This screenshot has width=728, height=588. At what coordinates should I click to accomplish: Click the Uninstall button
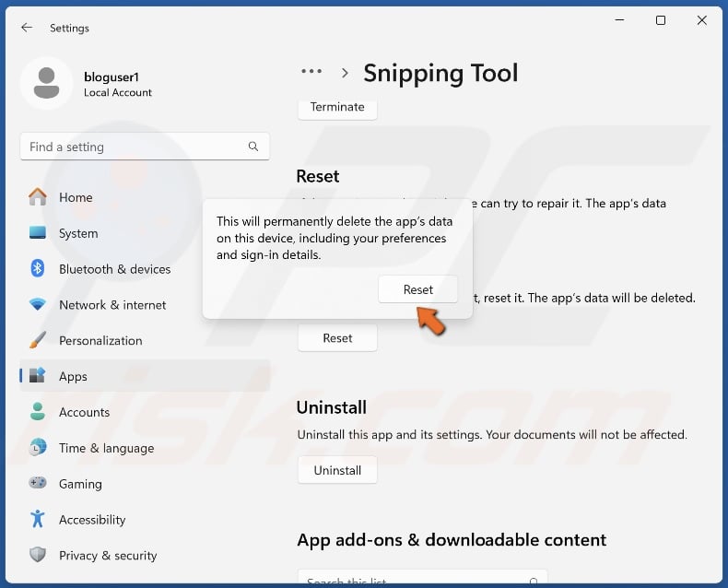pyautogui.click(x=337, y=470)
